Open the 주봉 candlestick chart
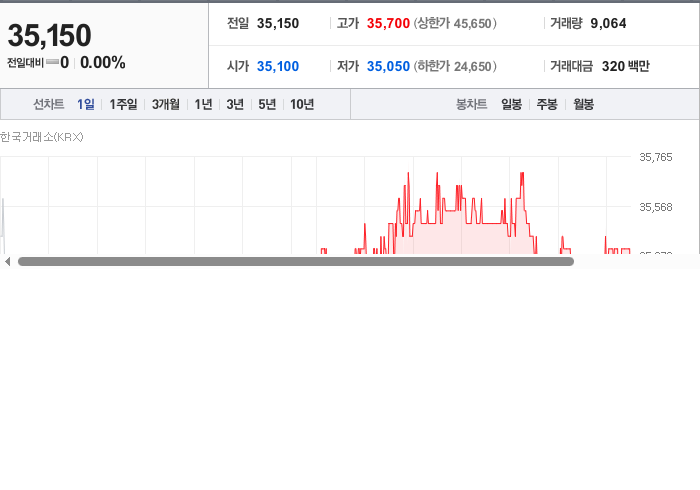700x490 pixels. pos(547,104)
